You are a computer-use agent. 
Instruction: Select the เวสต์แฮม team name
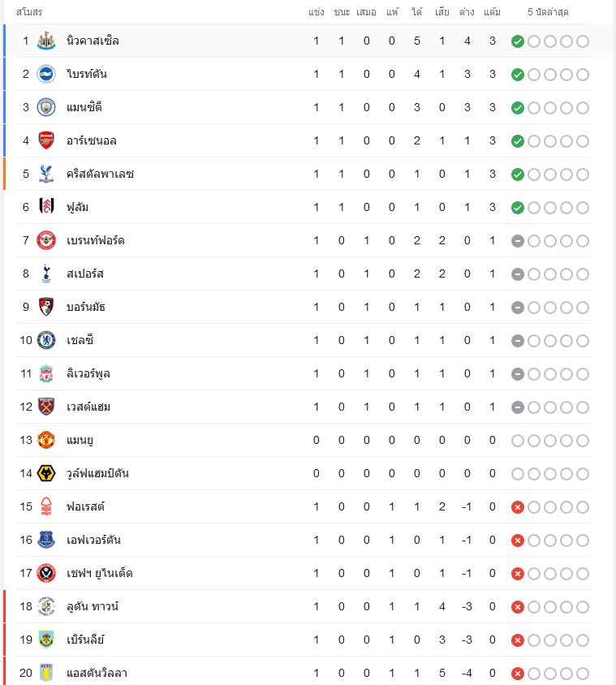(88, 407)
